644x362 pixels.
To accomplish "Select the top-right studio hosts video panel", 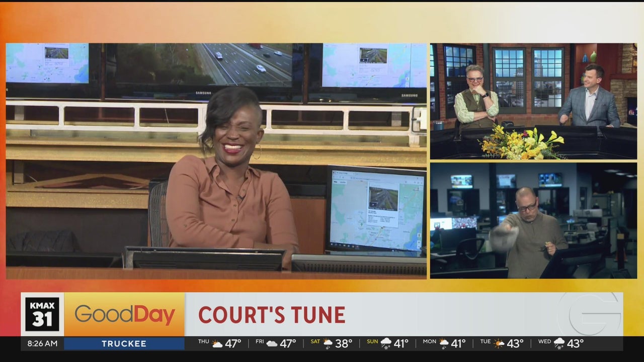I will click(533, 101).
